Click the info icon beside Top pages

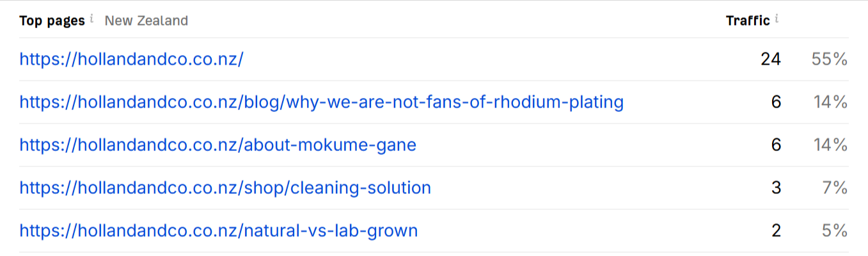click(x=91, y=19)
